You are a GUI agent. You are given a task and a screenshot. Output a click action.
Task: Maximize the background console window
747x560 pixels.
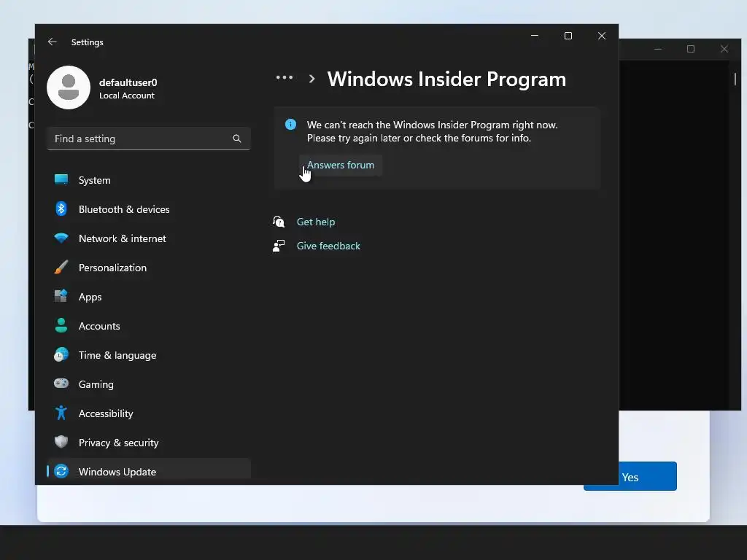pyautogui.click(x=690, y=49)
